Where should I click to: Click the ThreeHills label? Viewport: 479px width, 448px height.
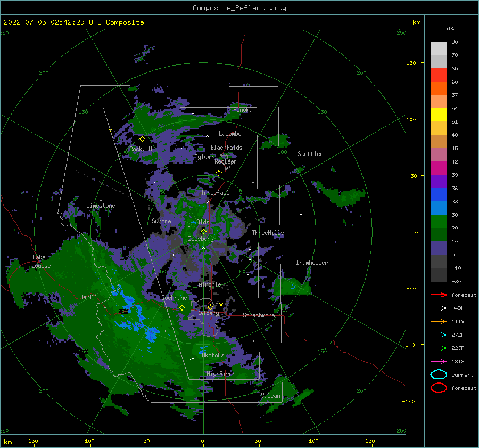coord(268,233)
